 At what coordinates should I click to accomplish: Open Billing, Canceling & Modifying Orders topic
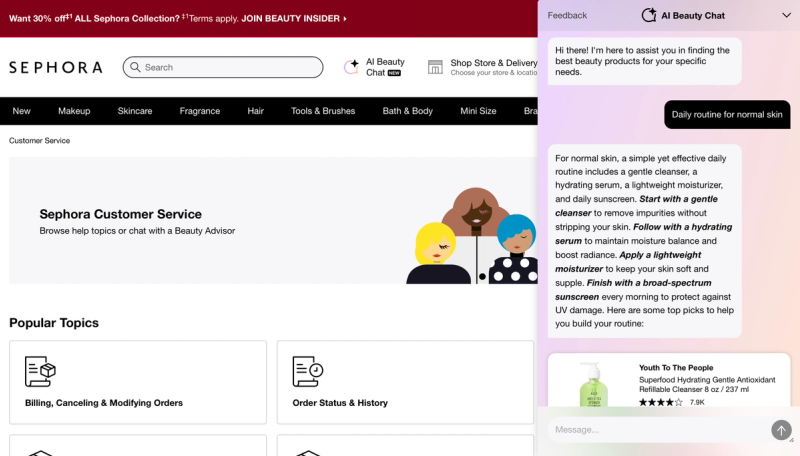pyautogui.click(x=138, y=382)
